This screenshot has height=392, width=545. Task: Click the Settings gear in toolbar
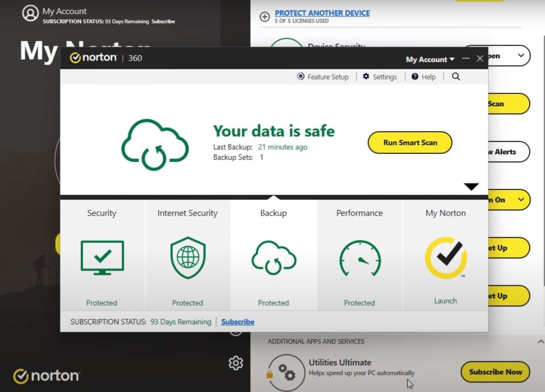[366, 77]
